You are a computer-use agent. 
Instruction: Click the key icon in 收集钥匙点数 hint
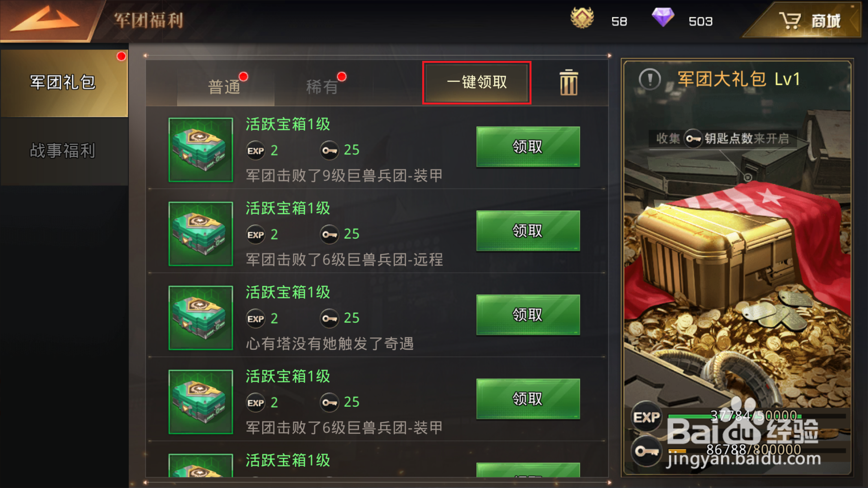click(693, 139)
